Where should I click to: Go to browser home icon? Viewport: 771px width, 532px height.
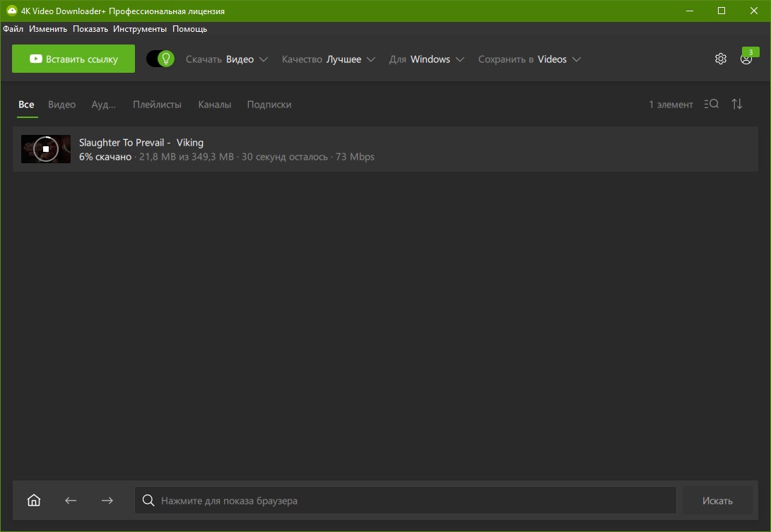(34, 500)
